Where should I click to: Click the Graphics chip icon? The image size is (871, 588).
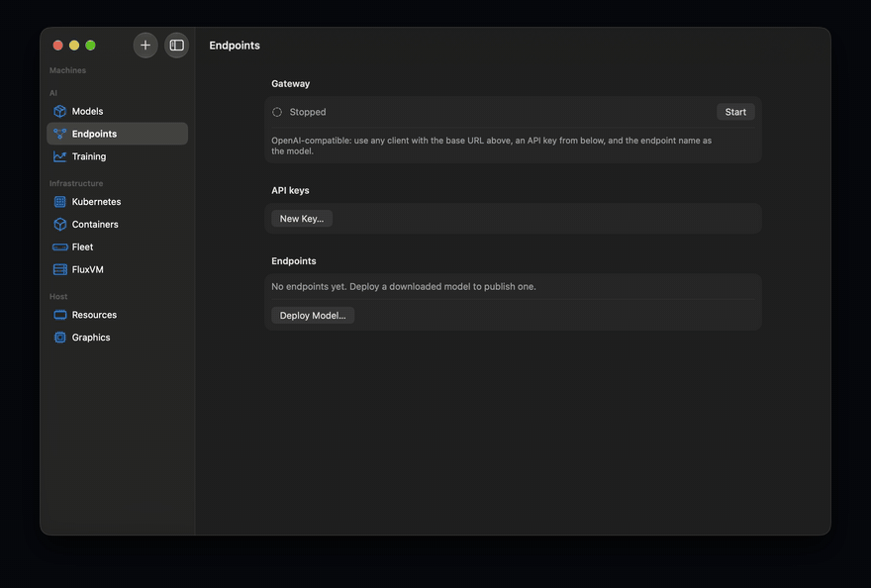tap(59, 338)
